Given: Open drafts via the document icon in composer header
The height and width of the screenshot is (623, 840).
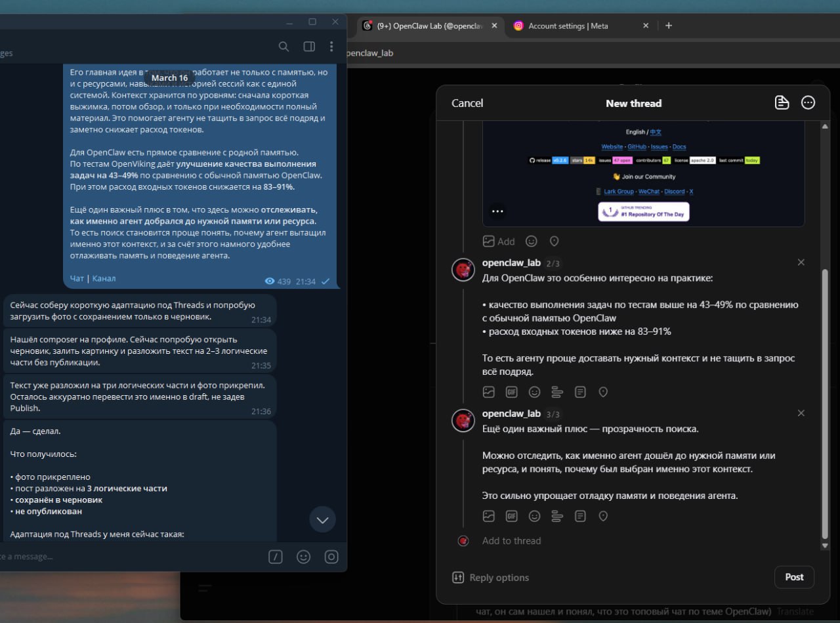Looking at the screenshot, I should tap(782, 102).
